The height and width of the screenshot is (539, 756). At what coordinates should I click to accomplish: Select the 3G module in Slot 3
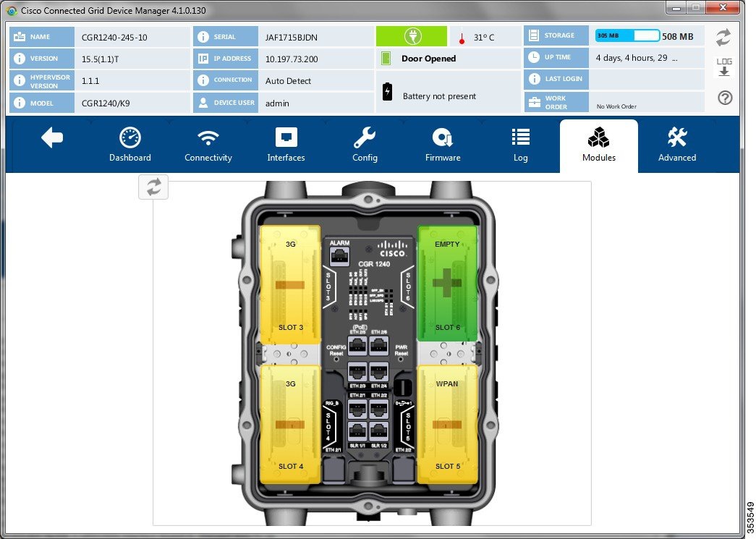pos(290,285)
